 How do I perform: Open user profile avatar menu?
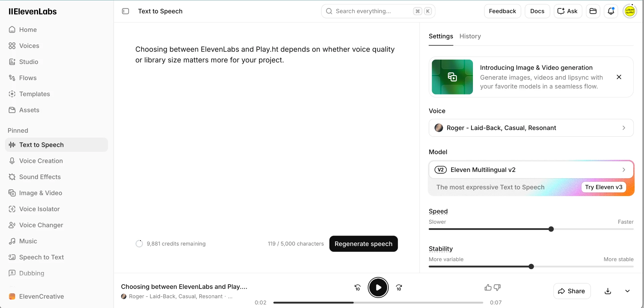tap(630, 11)
